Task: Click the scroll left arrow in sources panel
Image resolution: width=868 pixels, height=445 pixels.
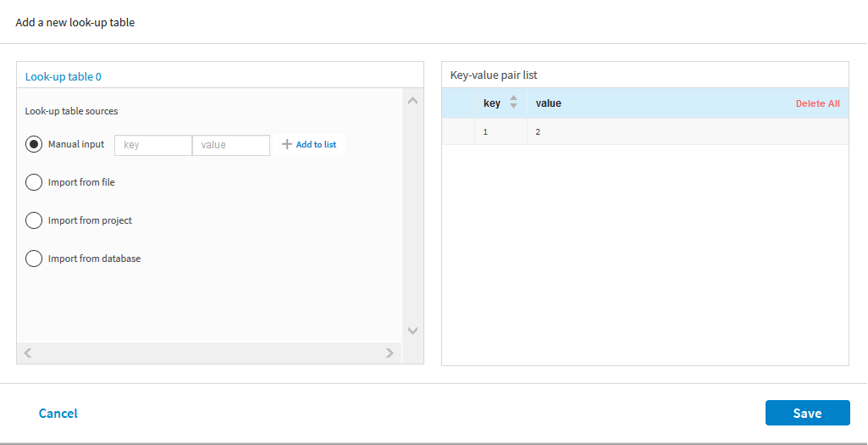Action: pyautogui.click(x=27, y=353)
